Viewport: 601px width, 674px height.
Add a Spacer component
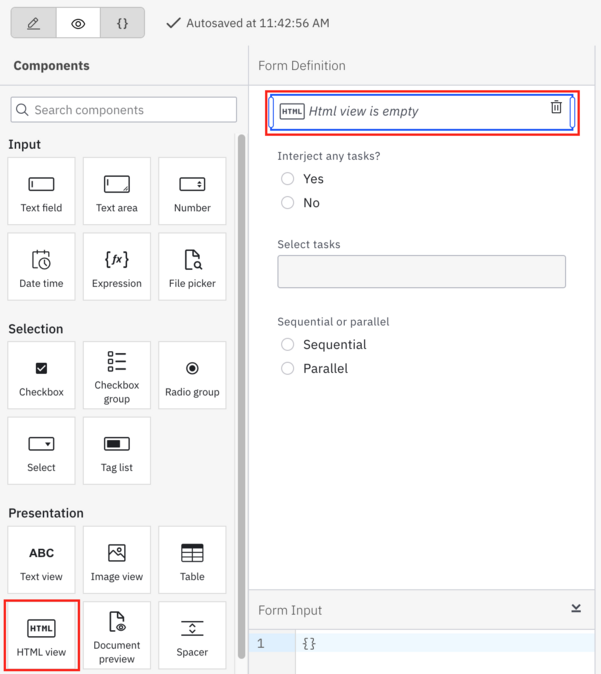point(192,636)
